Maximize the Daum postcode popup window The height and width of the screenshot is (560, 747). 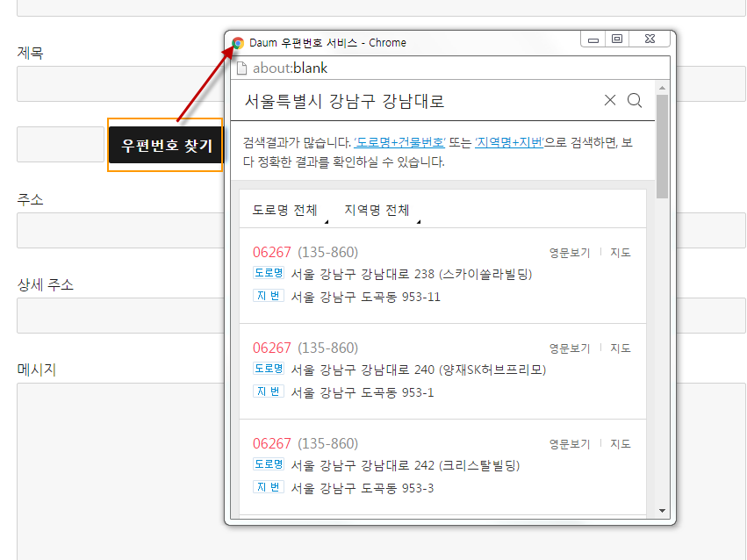click(617, 39)
